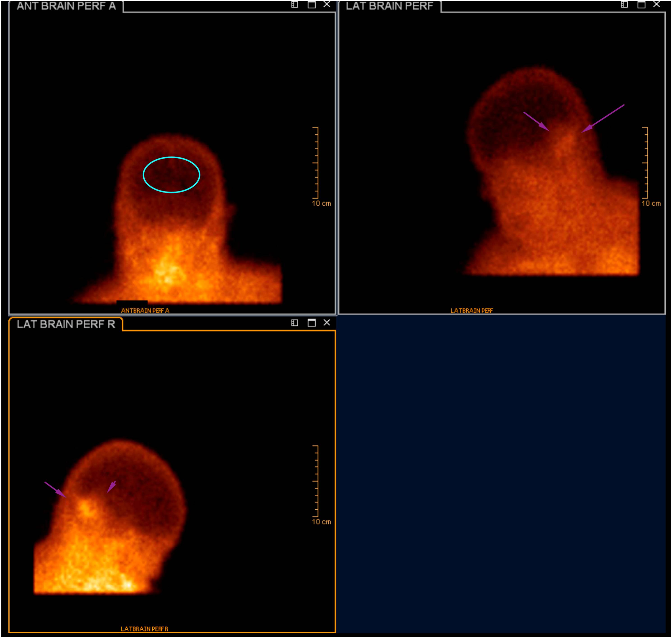The height and width of the screenshot is (638, 672).
Task: Click layout icon of LAT BRAIN PERF R panel
Action: [295, 323]
